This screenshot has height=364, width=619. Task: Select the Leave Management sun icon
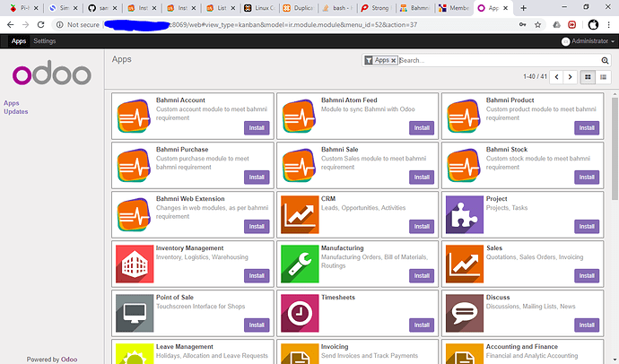(135, 354)
